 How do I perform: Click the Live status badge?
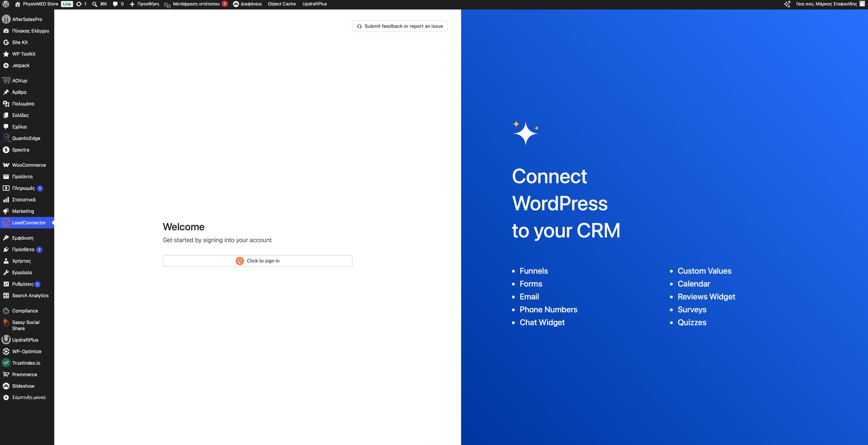click(67, 4)
